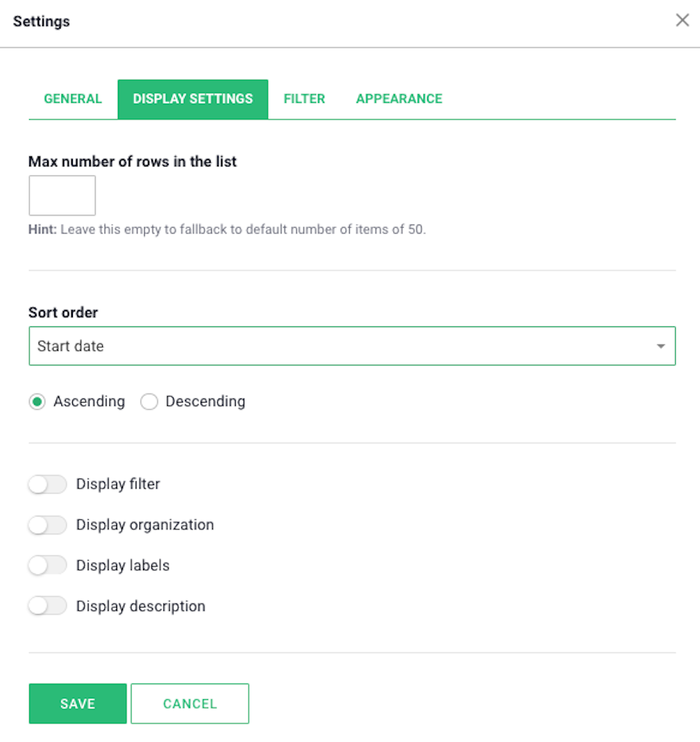Click the Cancel button
This screenshot has height=742, width=700.
[x=190, y=703]
